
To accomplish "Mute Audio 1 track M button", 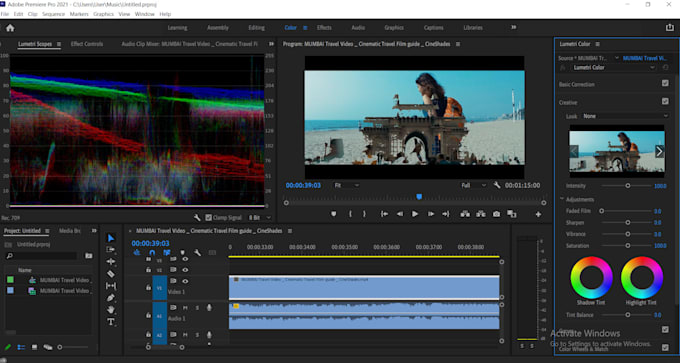I will tap(185, 308).
